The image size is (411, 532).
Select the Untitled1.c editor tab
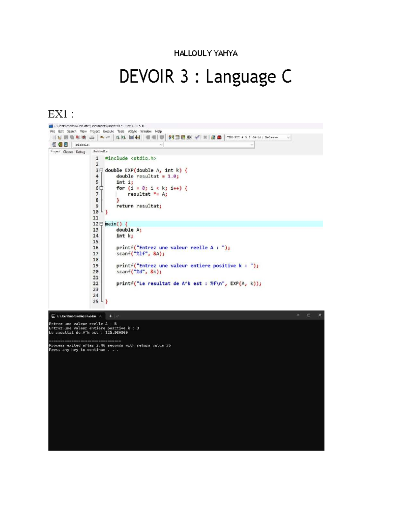[x=100, y=151]
